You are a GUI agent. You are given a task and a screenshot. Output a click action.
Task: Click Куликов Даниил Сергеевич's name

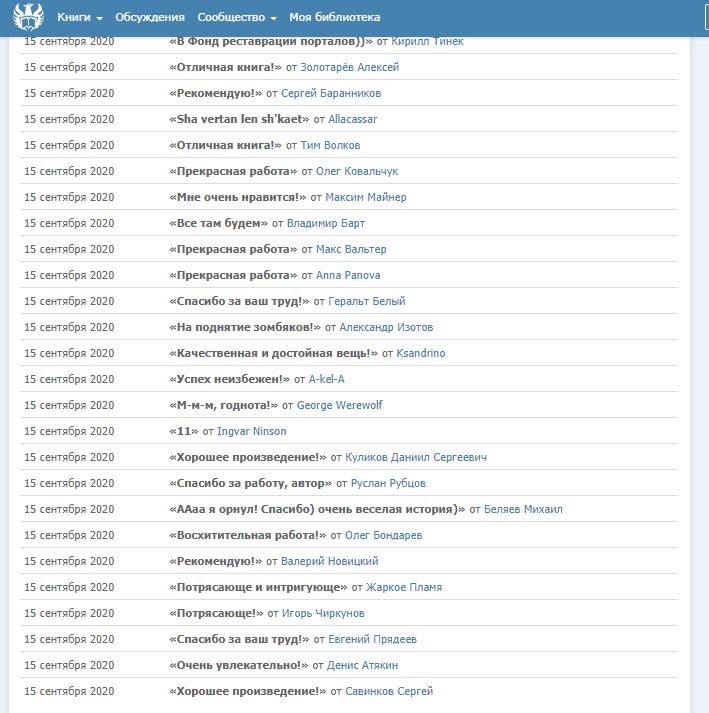click(416, 457)
